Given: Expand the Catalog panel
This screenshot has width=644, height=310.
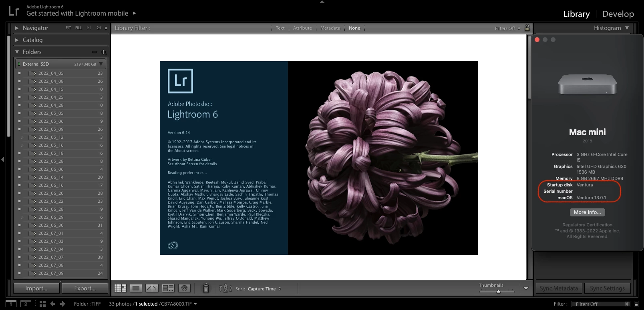Looking at the screenshot, I should [x=17, y=40].
